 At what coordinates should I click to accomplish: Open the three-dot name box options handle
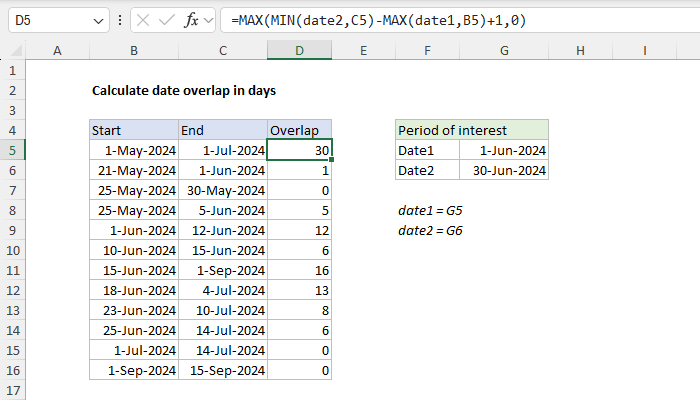tap(120, 20)
